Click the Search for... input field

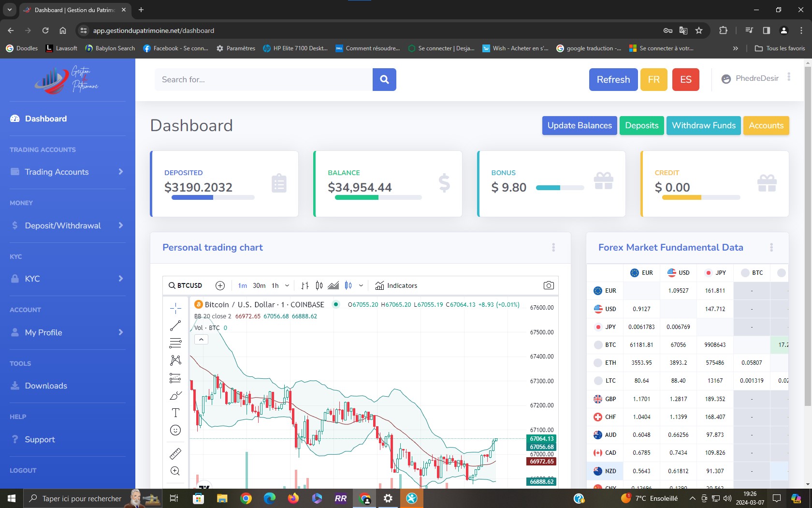point(263,79)
